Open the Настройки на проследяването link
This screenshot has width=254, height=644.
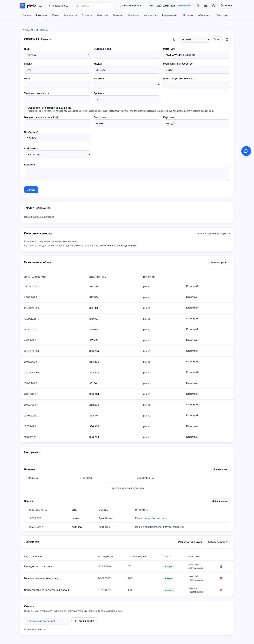[119, 246]
